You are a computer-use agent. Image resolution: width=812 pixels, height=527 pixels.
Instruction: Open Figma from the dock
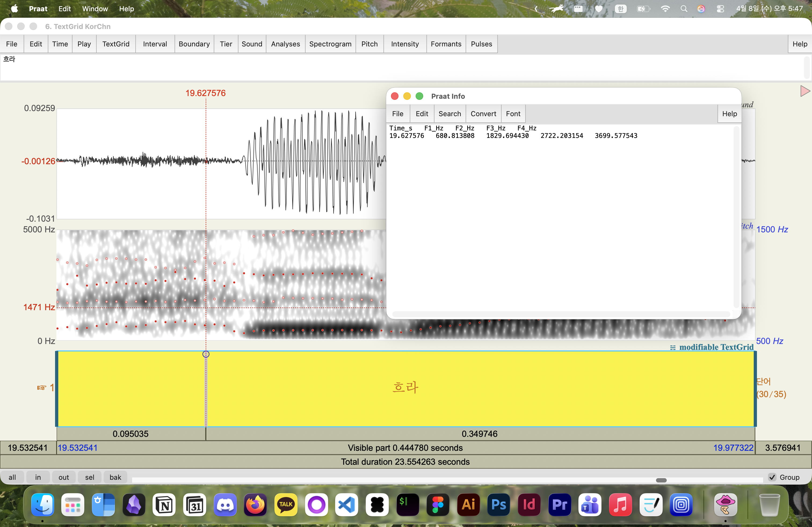pos(438,505)
